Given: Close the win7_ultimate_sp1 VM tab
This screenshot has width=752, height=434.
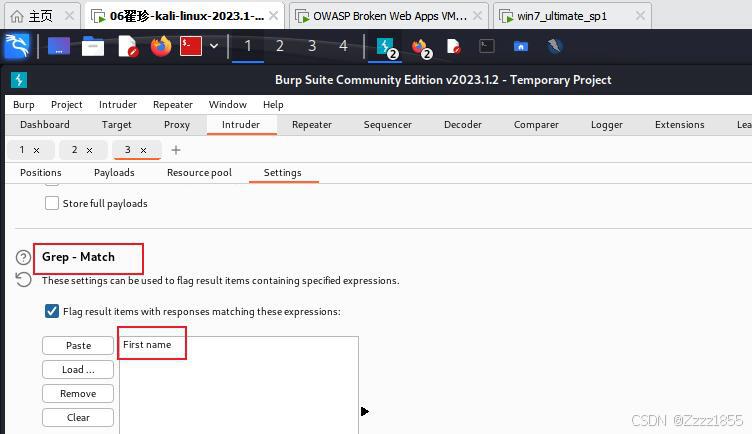Looking at the screenshot, I should coord(640,16).
